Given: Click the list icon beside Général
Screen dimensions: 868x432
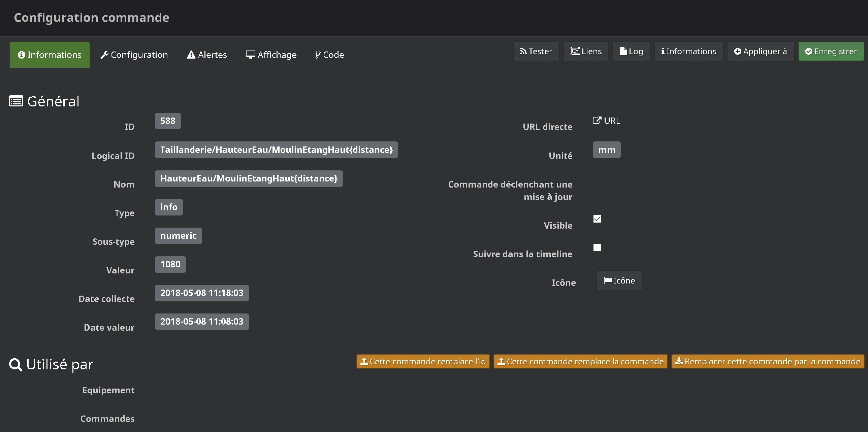Looking at the screenshot, I should (x=16, y=101).
